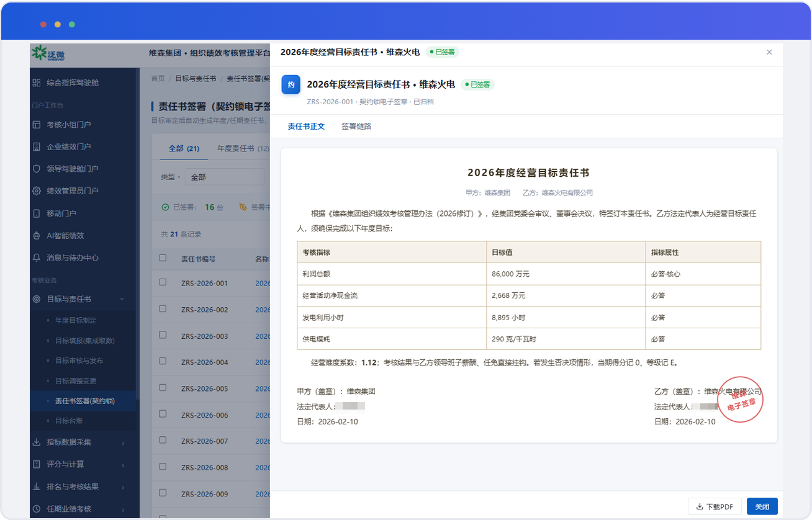812x520 pixels.
Task: Click the 消息与待办中心 bell icon
Action: tap(37, 258)
